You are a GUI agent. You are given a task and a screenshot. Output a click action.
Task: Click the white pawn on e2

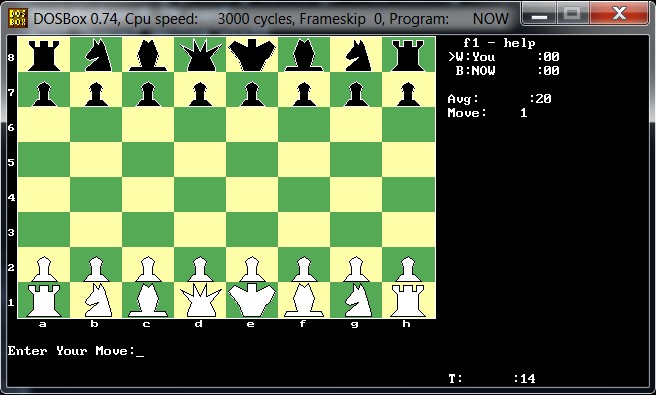pyautogui.click(x=252, y=269)
